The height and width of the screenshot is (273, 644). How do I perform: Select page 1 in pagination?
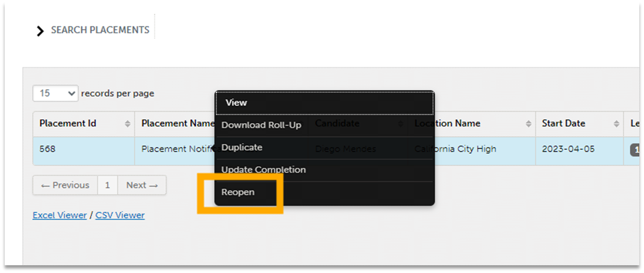[108, 185]
